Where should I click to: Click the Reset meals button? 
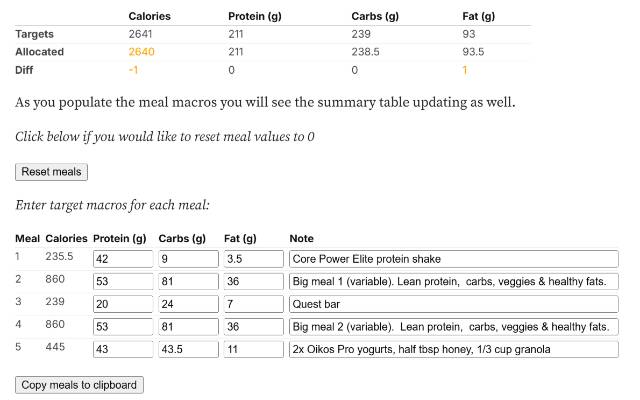point(52,172)
